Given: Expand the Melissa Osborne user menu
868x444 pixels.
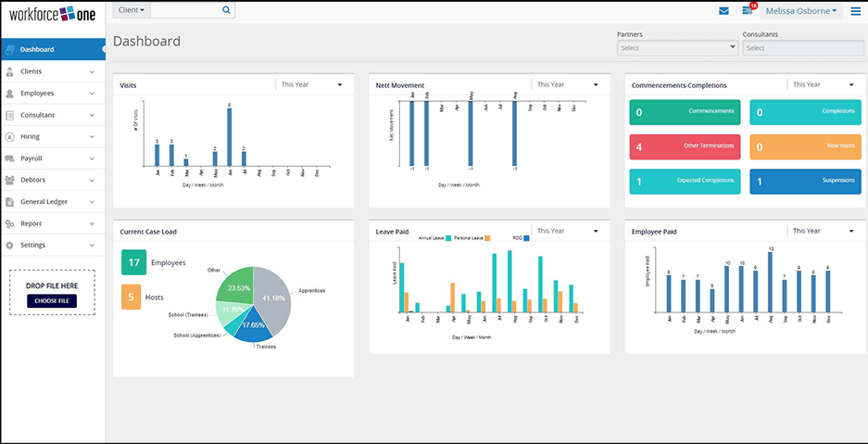Looking at the screenshot, I should click(799, 11).
